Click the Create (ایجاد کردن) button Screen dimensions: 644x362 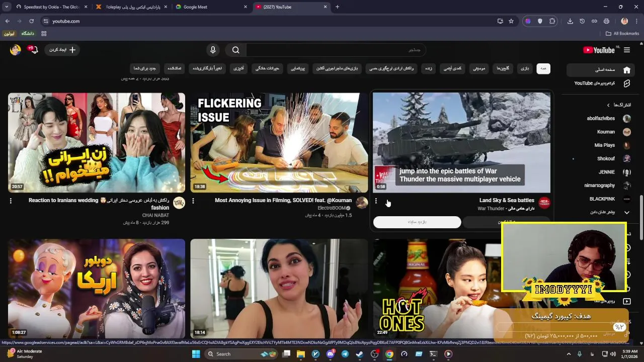point(62,50)
